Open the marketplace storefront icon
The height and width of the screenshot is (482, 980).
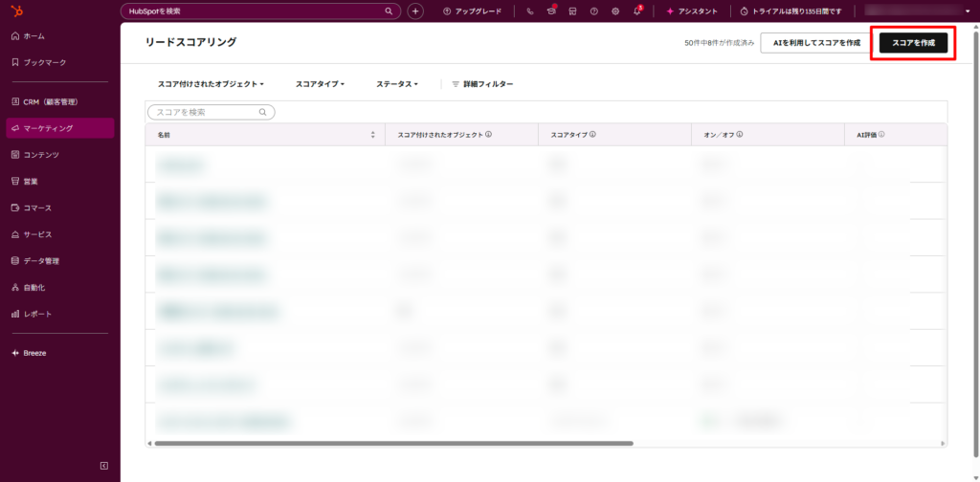pos(572,11)
